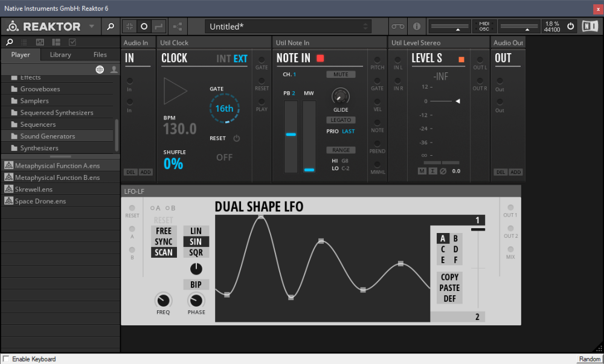The height and width of the screenshot is (364, 604).
Task: Toggle the LEGATO button
Action: 341,120
